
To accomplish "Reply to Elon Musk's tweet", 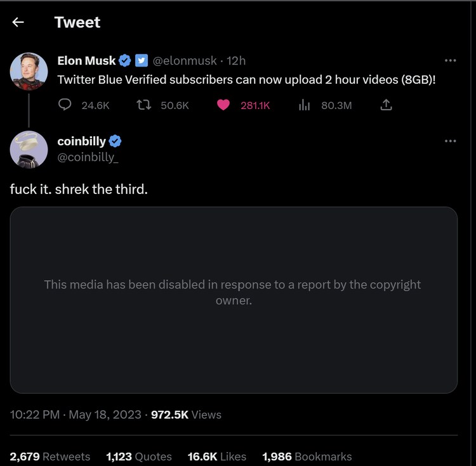I will pyautogui.click(x=65, y=105).
